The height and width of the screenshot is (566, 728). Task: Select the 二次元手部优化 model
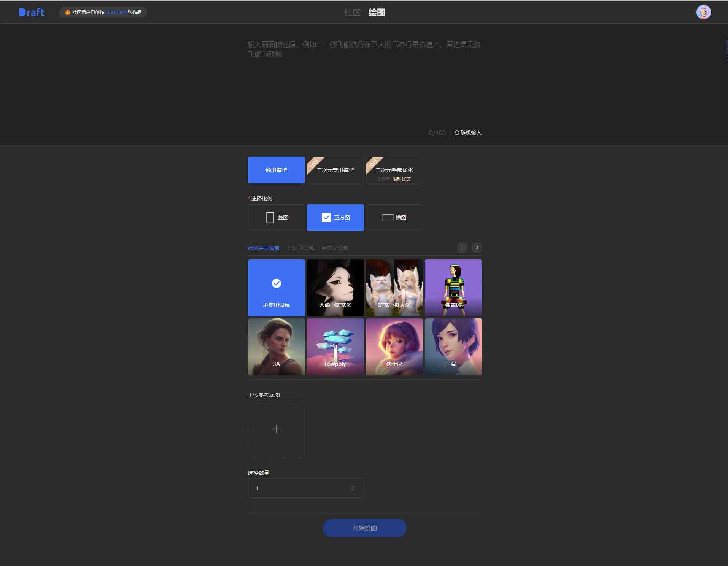[x=394, y=170]
